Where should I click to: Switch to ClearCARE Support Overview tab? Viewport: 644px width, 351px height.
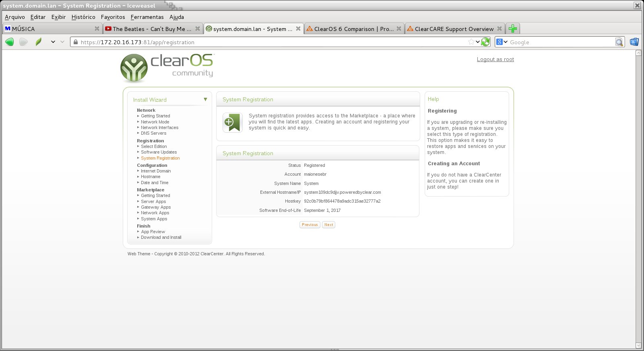[454, 29]
